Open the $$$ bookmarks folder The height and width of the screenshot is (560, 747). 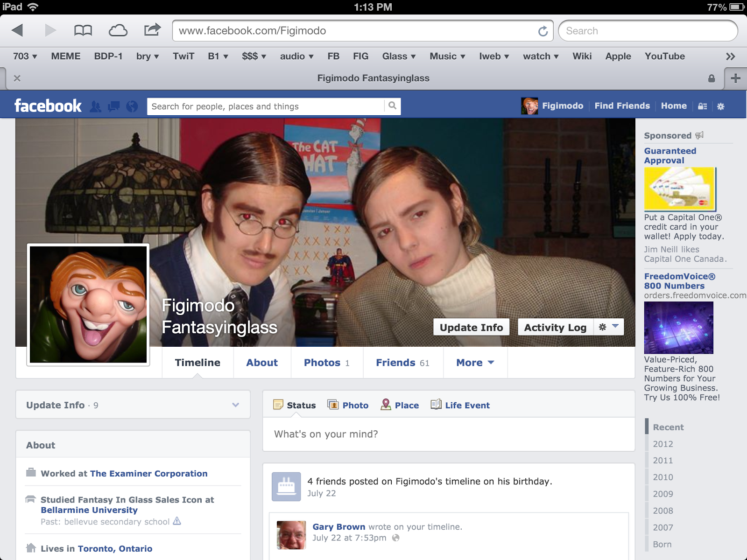pos(254,56)
